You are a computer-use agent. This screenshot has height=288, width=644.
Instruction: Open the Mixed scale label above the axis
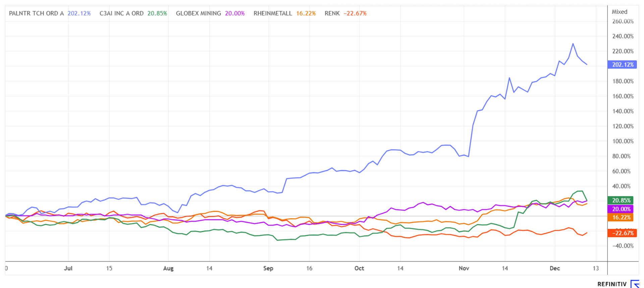pyautogui.click(x=619, y=12)
